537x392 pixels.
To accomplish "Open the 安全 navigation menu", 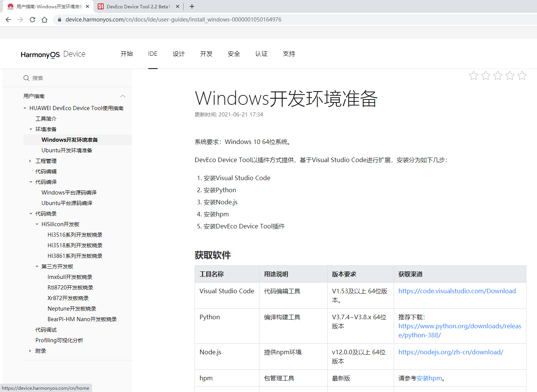I will [x=234, y=54].
